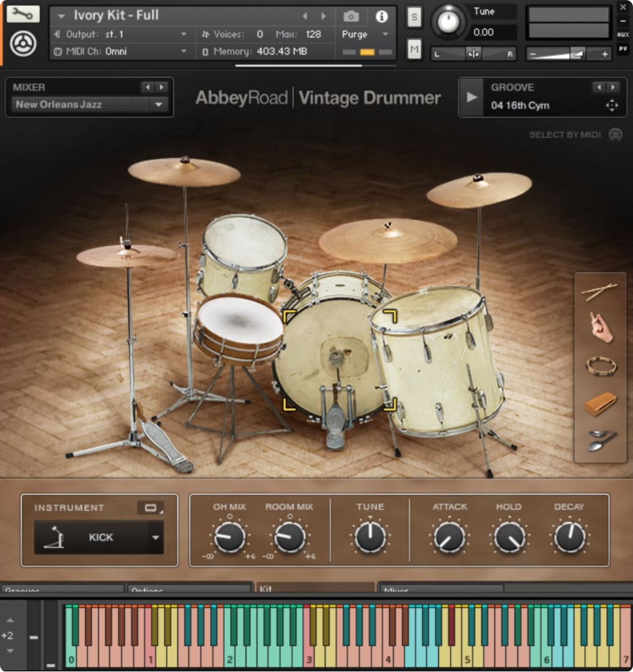633x672 pixels.
Task: Toggle the instrument MIDI learn icon
Action: pyautogui.click(x=150, y=508)
